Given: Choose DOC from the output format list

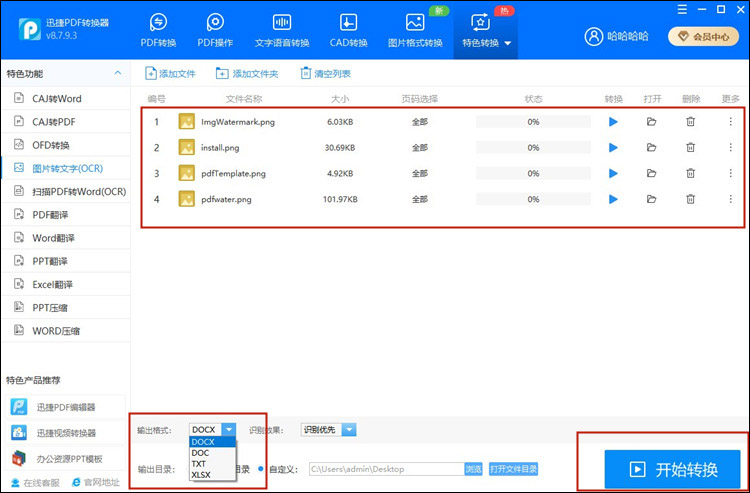Looking at the screenshot, I should point(213,453).
